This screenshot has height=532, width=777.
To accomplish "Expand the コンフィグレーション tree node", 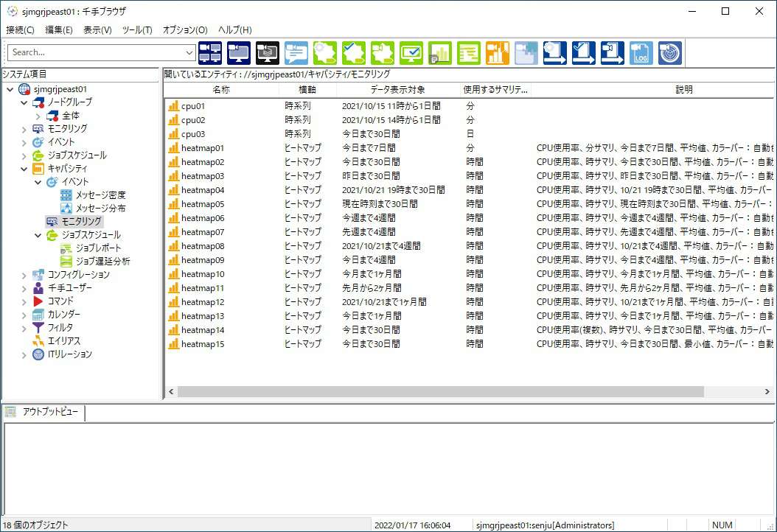I will 24,275.
